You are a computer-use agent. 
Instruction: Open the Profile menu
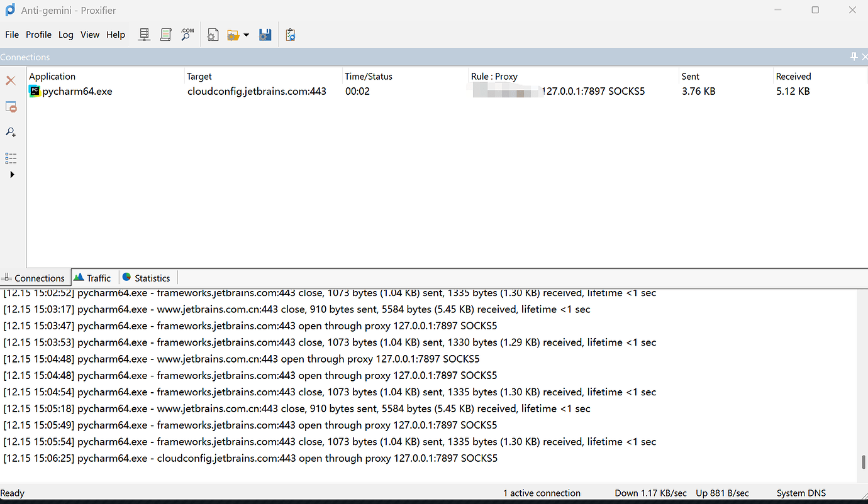38,35
